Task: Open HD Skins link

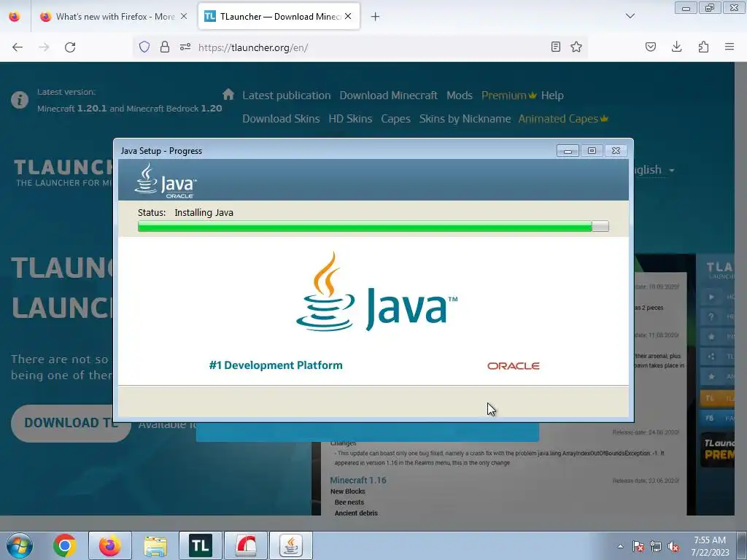Action: click(350, 119)
